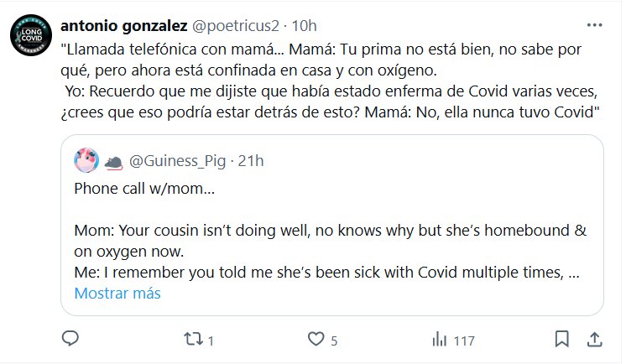
Task: Click the share upload-arrow icon
Action: (x=593, y=340)
